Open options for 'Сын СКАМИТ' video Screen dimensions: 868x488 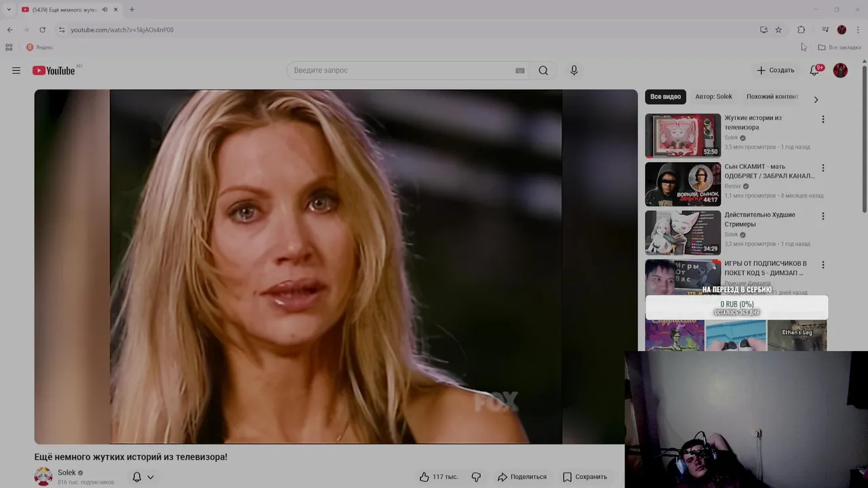823,168
